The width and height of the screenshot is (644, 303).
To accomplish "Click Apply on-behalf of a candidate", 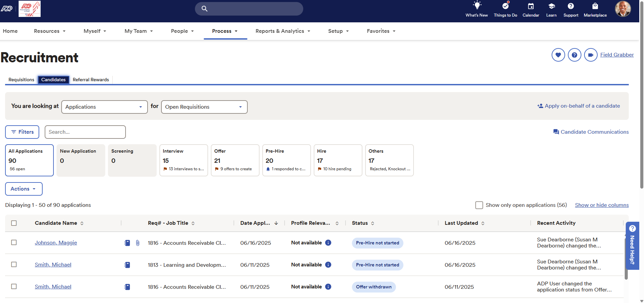I will point(579,106).
